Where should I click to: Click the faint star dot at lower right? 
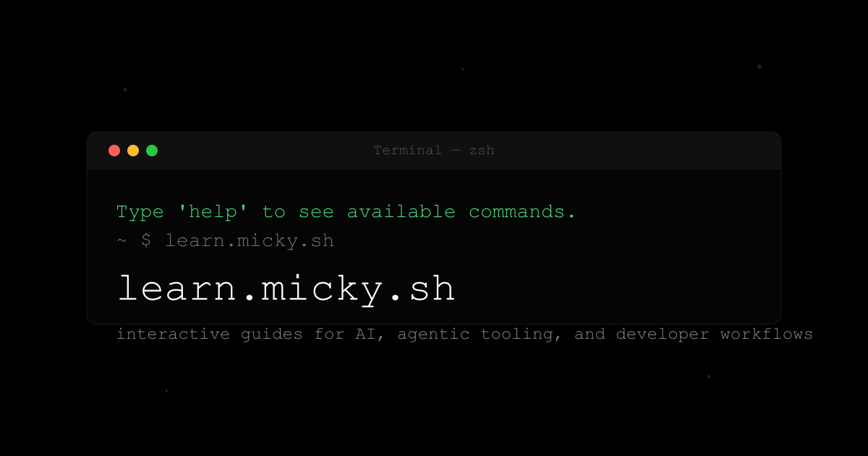coord(709,376)
